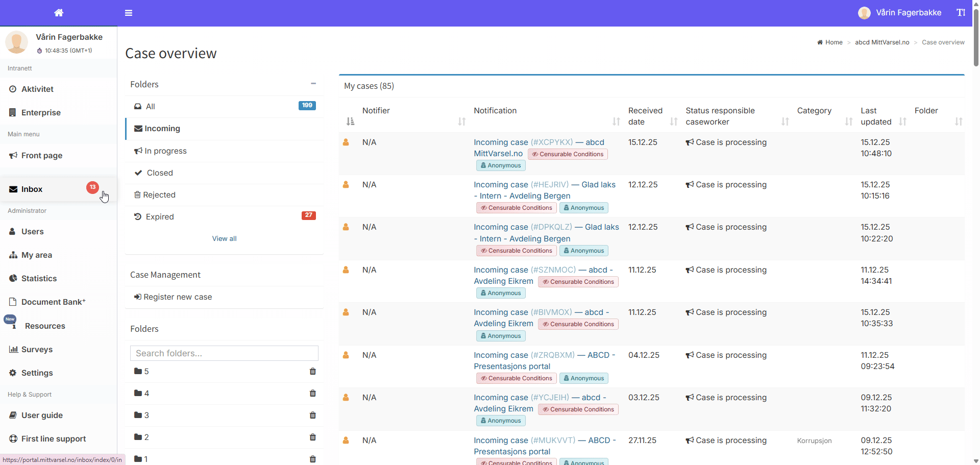This screenshot has width=980, height=465.
Task: Delete folder 5 with trash icon
Action: click(x=313, y=372)
